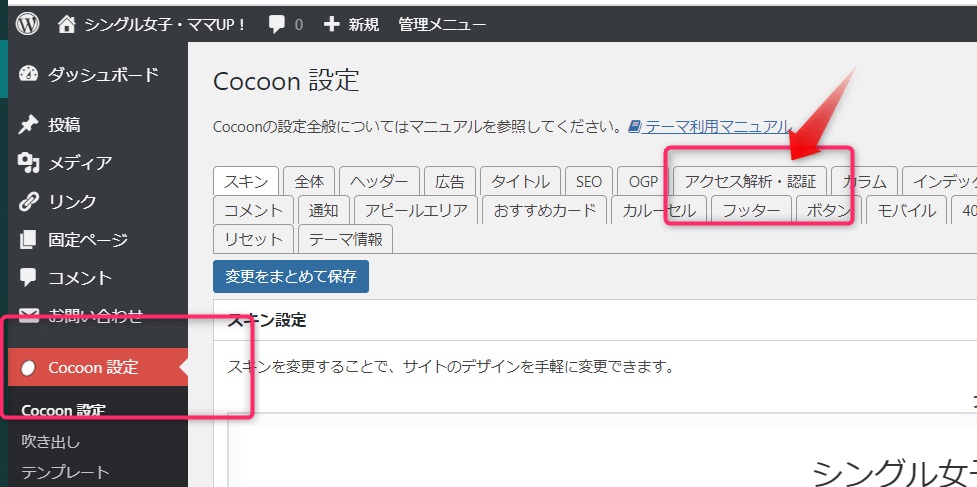Switch to the 通知 tab

[x=323, y=210]
